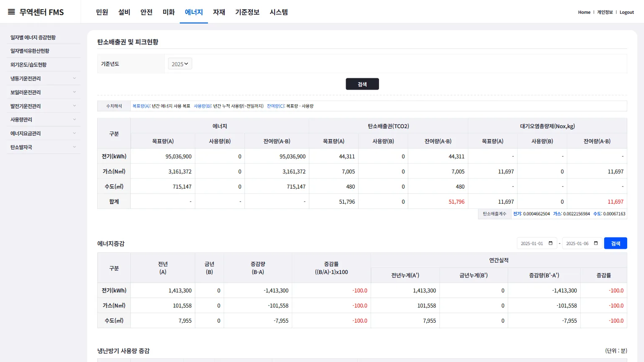
Task: Expand the 냉동기운전관리 sidebar menu
Action: 44,78
